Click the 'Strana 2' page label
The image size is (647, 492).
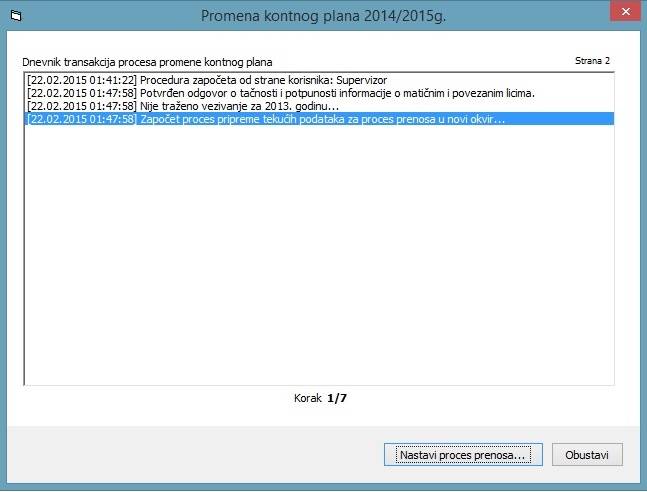pos(592,61)
